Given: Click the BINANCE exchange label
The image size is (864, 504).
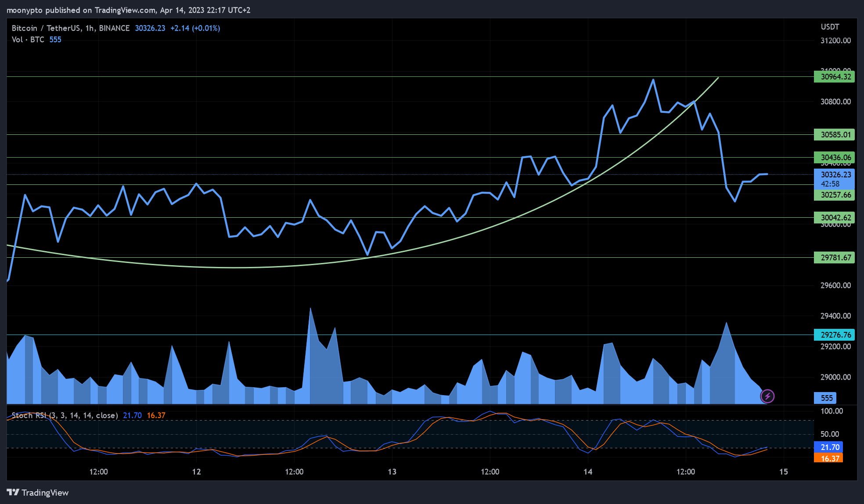Looking at the screenshot, I should tap(114, 28).
